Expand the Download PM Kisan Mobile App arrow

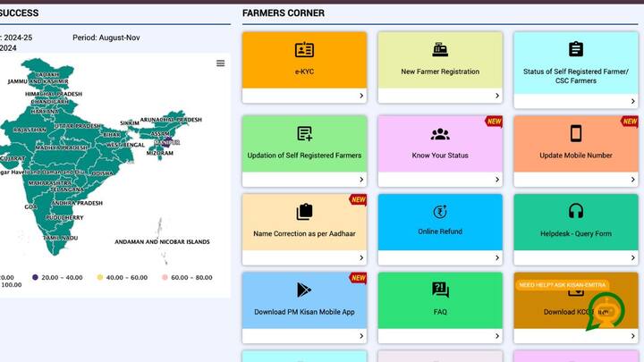coord(361,336)
